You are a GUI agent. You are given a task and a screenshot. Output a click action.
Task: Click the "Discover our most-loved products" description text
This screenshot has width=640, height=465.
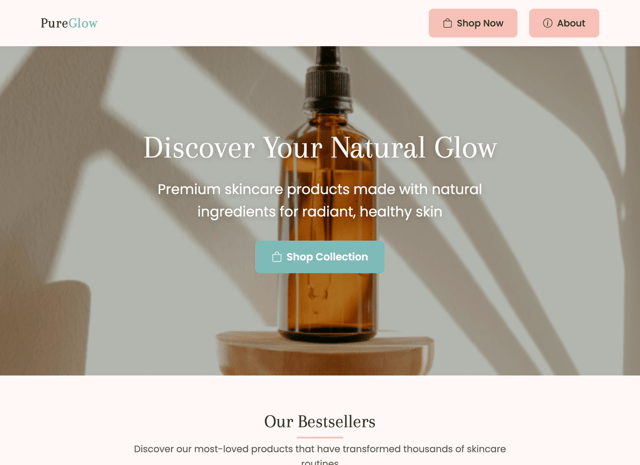pos(320,455)
